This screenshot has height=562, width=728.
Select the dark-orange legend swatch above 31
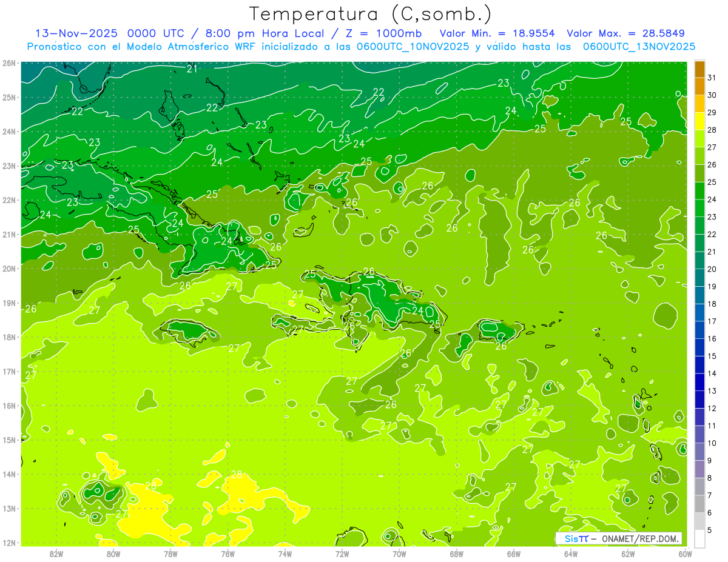click(x=700, y=69)
